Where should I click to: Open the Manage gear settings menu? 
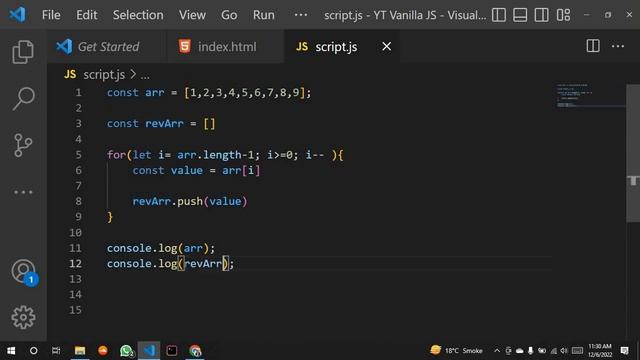coord(23,317)
